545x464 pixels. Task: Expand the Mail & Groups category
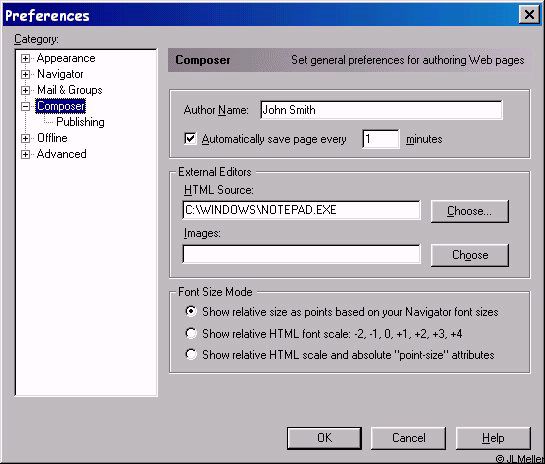25,90
